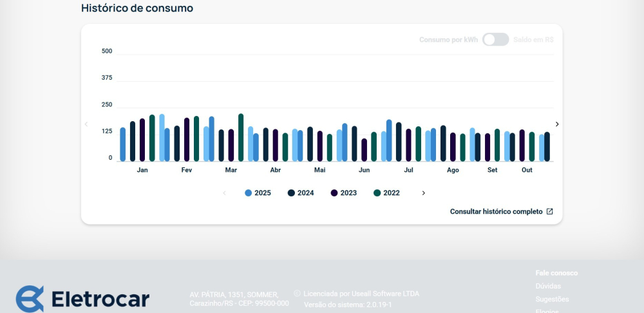Toggle the 2025 series in the legend
The width and height of the screenshot is (644, 313).
[x=258, y=193]
